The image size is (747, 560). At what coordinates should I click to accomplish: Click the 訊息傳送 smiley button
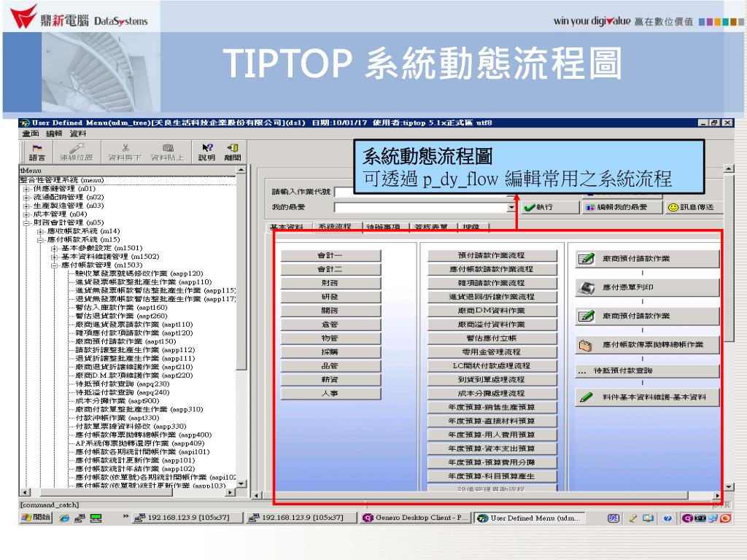pos(692,207)
